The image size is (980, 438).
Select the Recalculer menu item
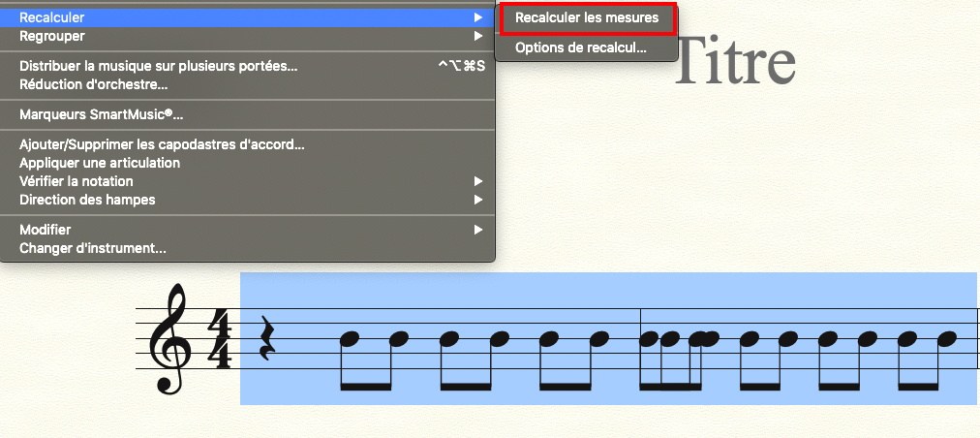[247, 17]
